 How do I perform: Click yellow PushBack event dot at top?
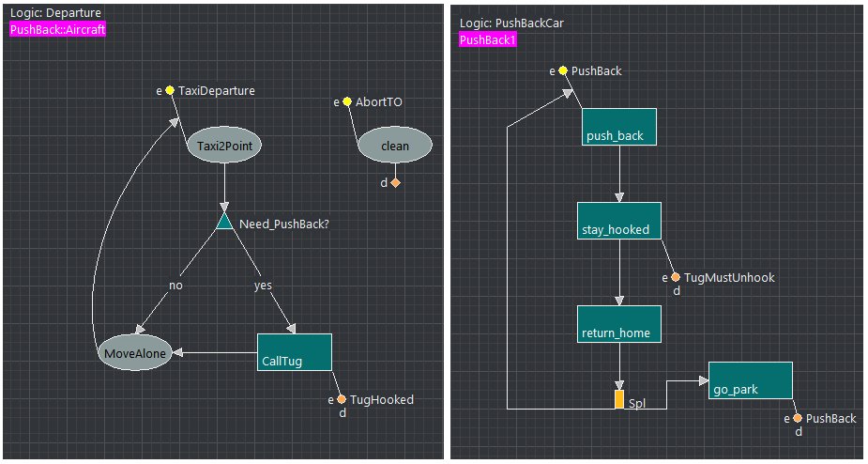coord(562,70)
